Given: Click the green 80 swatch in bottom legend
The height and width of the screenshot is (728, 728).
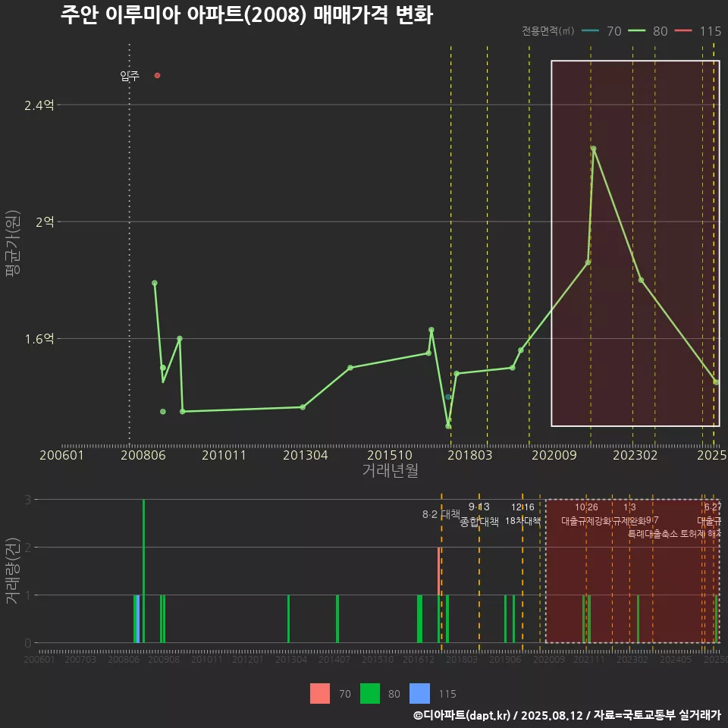Looking at the screenshot, I should click(x=369, y=693).
